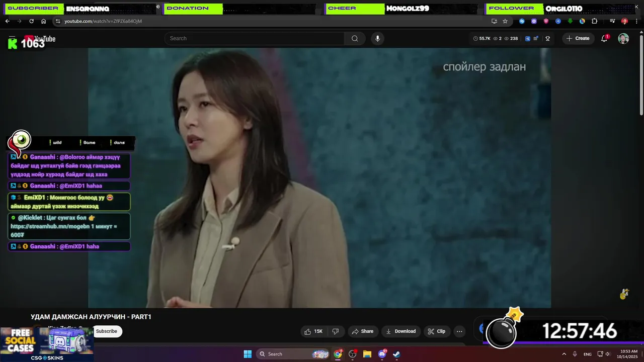Click the taskbar microphone icon

pyautogui.click(x=575, y=354)
